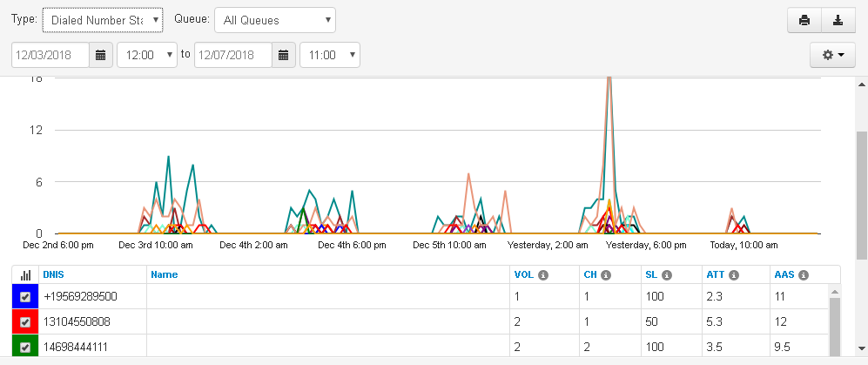Click the bar chart icon in table header
The height and width of the screenshot is (365, 868).
(x=25, y=274)
